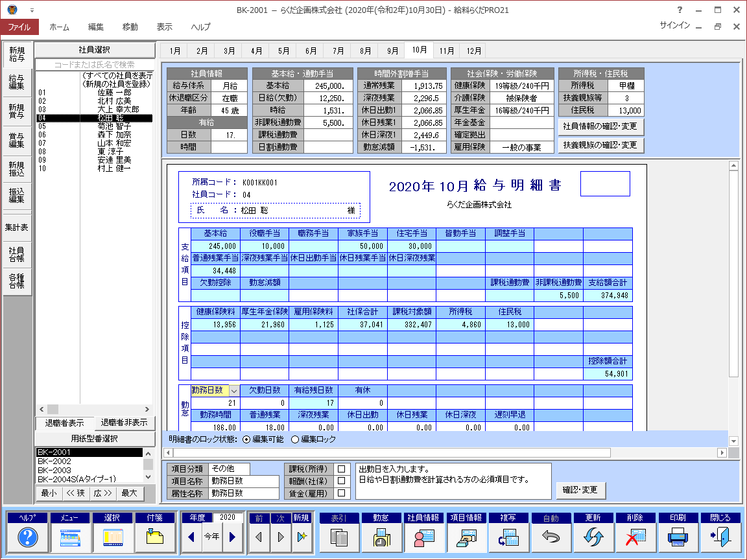Image resolution: width=747 pixels, height=560 pixels.
Task: Open the 編集 menu
Action: [x=96, y=27]
